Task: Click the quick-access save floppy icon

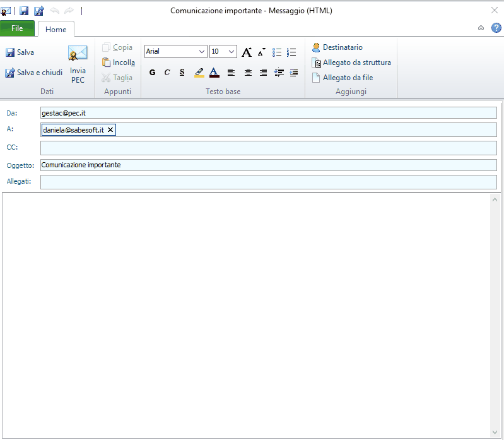Action: click(24, 11)
